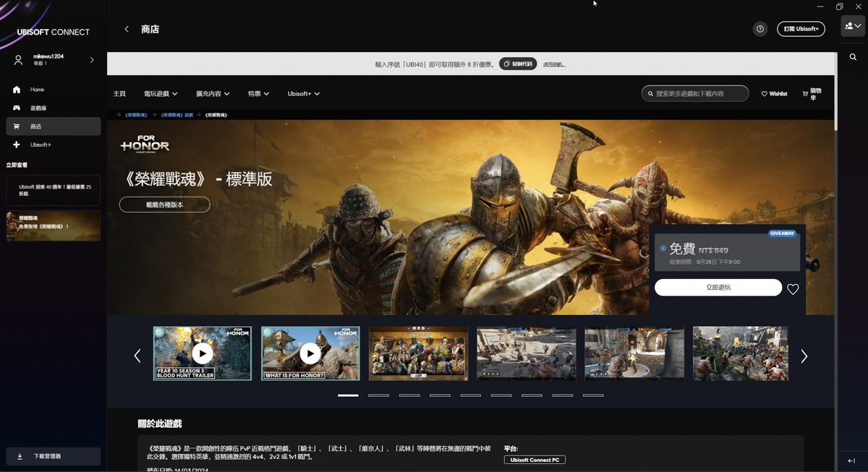
Task: Click 立即遊玩 play now button
Action: (x=718, y=288)
